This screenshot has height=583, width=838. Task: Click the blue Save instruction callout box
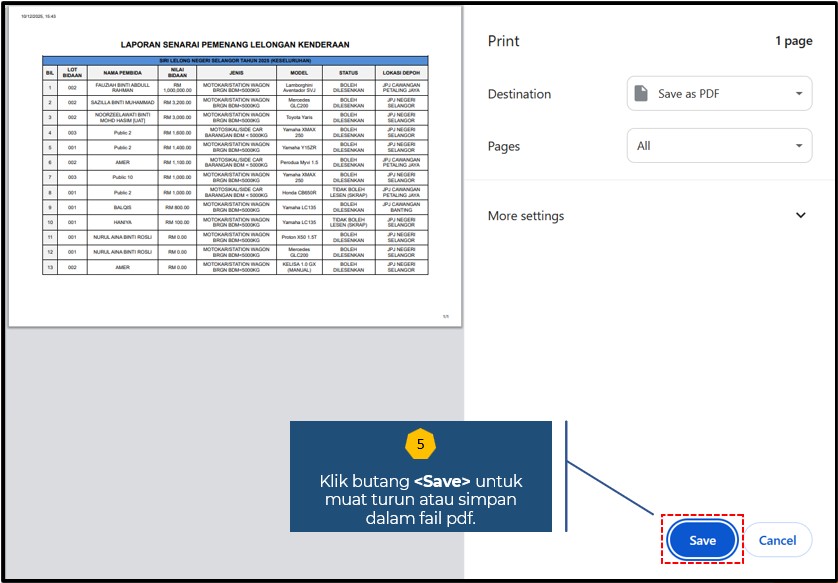tap(420, 490)
